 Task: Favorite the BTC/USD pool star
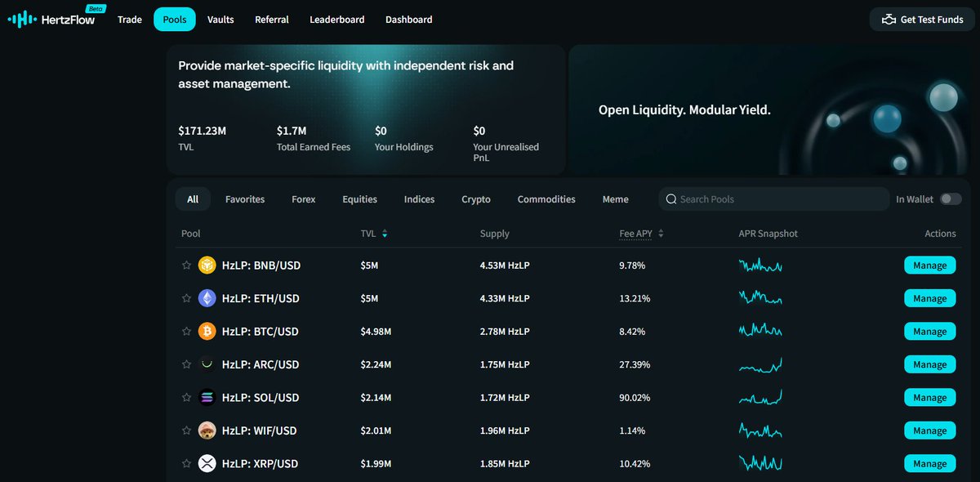tap(186, 332)
